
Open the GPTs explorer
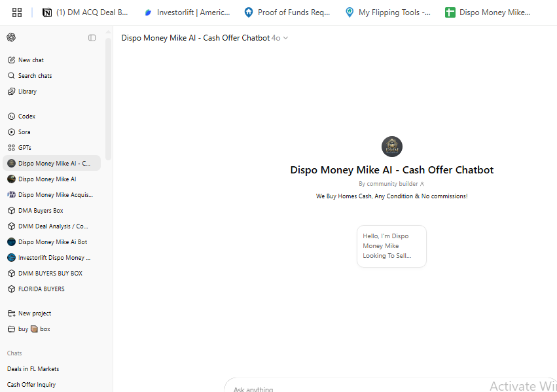[x=52, y=147]
